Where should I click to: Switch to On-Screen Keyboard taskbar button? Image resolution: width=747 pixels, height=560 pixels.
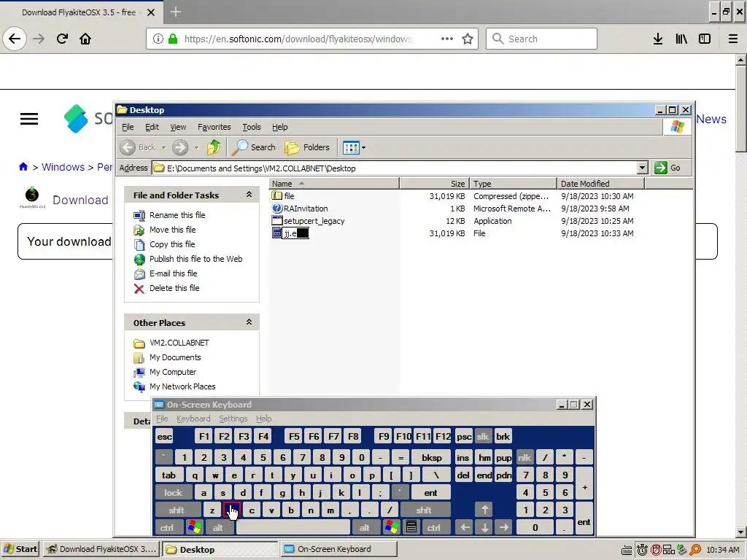point(338,549)
